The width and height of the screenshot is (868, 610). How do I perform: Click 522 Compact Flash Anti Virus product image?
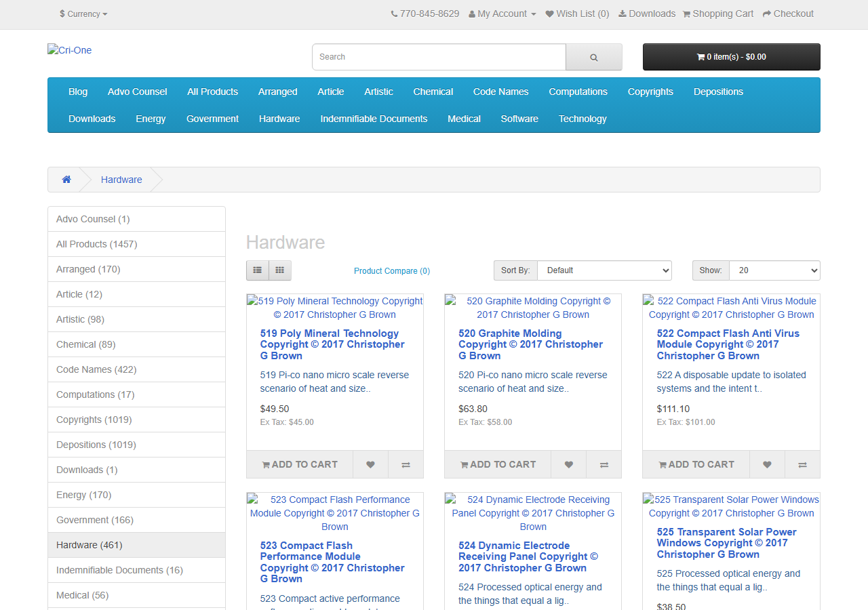point(731,308)
